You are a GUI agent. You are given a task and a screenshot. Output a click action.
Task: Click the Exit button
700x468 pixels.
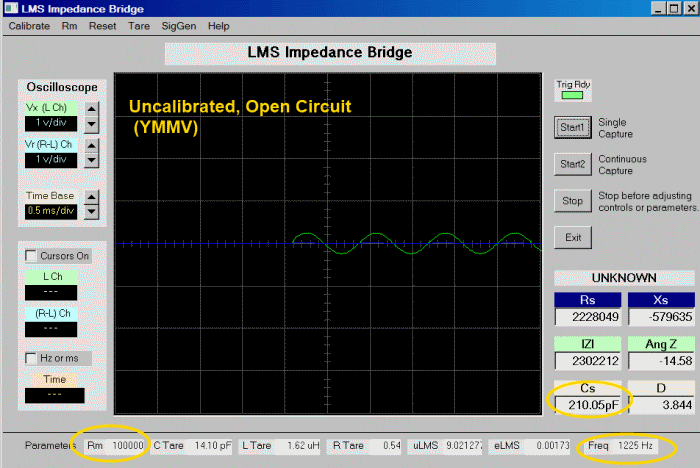[x=573, y=238]
